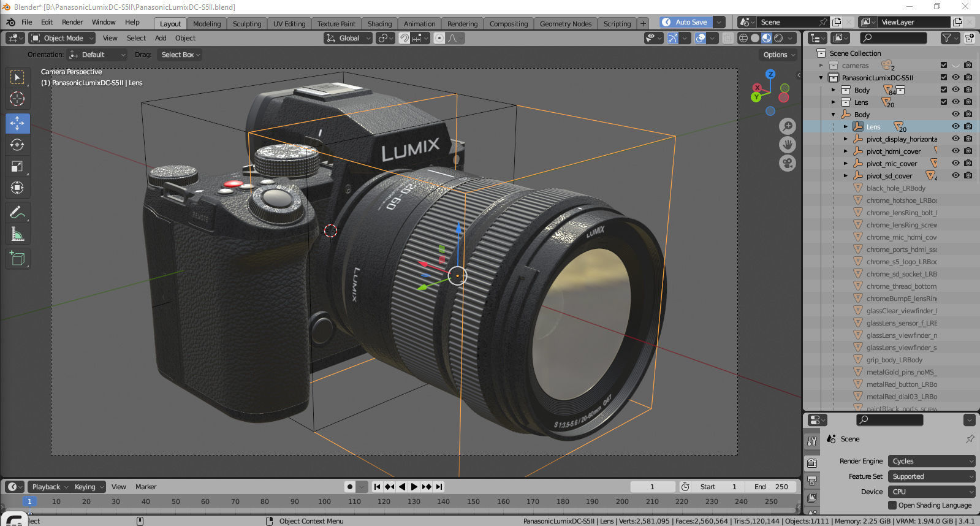Screen dimensions: 980x526
Task: Switch to the Modeling workspace tab
Action: click(207, 24)
